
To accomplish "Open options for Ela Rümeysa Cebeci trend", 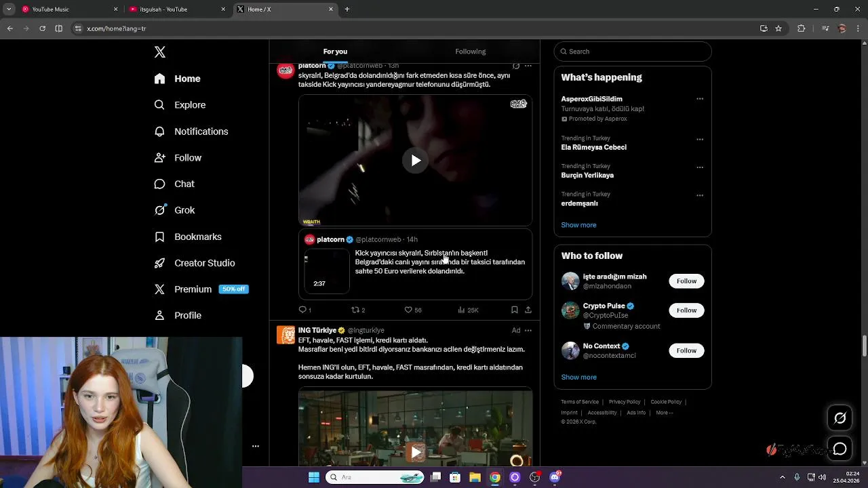I will pos(700,140).
